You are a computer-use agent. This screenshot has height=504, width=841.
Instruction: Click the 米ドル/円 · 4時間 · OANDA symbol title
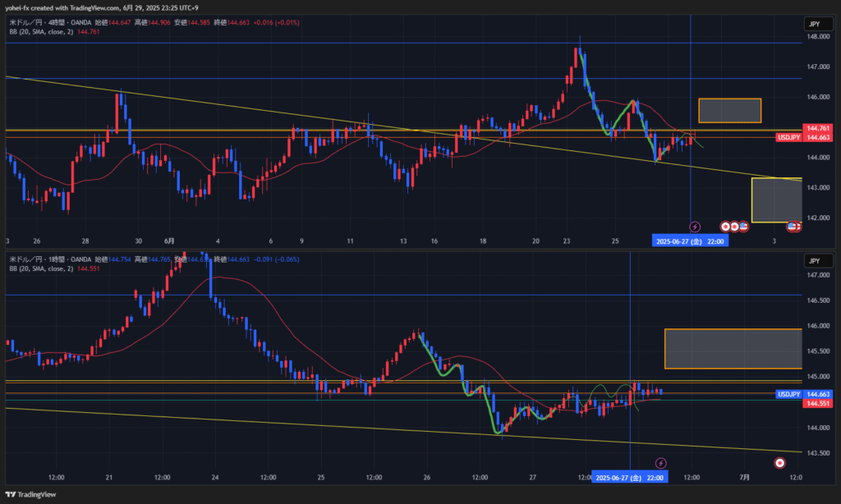point(50,22)
